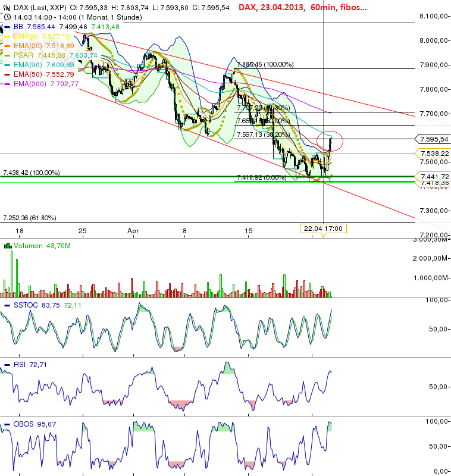Viewport: 451px width, 476px height.
Task: Click the clock icon beside the date range
Action: [x=7, y=17]
